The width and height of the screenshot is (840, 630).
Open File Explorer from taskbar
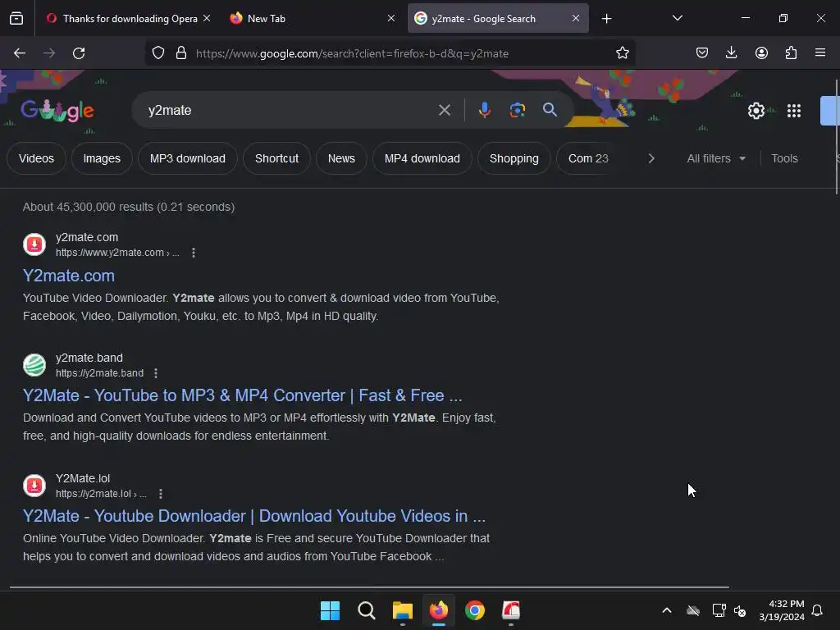(402, 610)
